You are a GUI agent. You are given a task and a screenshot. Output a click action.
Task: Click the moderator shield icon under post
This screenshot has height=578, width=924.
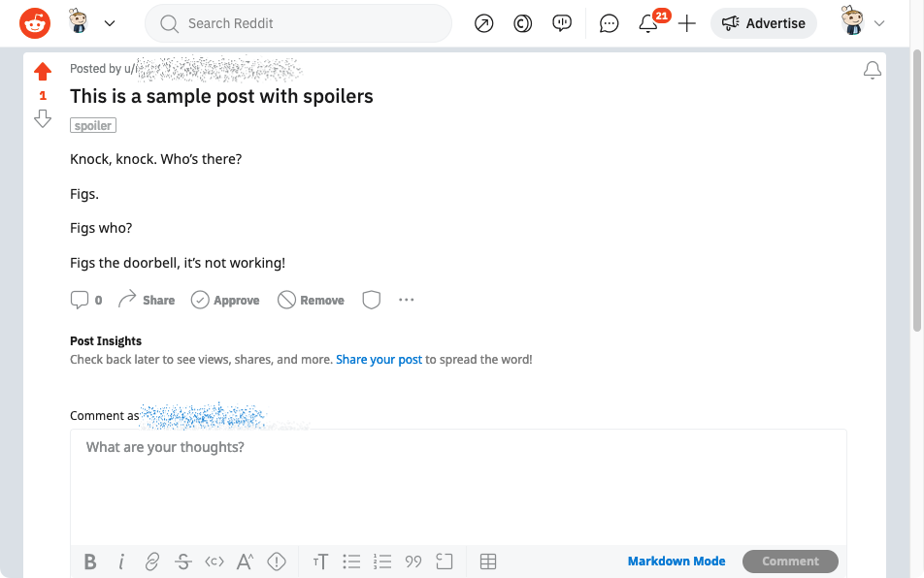371,300
